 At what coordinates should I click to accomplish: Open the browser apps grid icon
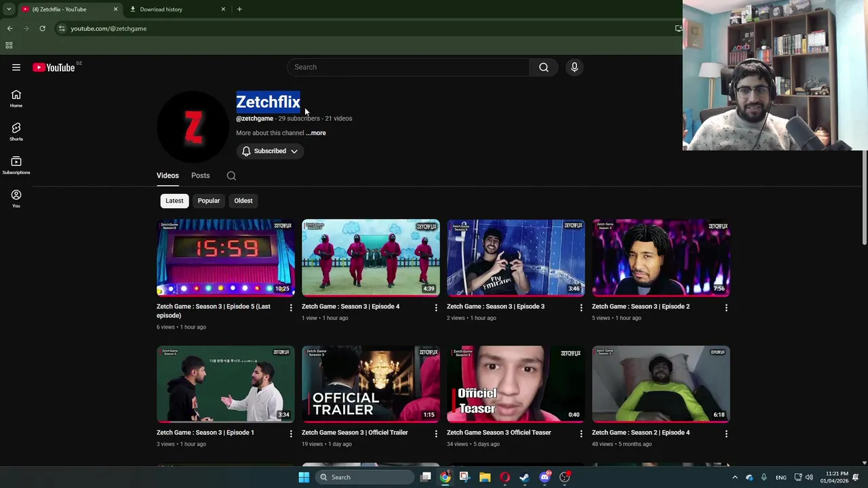coord(9,45)
